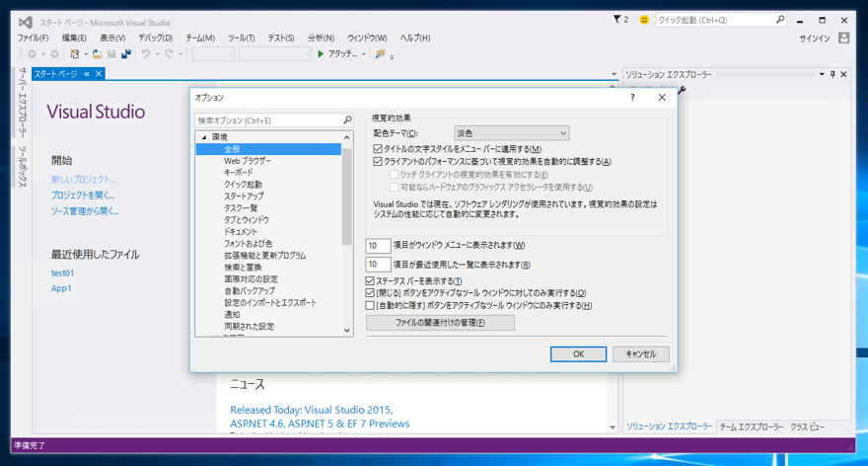The width and height of the screenshot is (868, 466).
Task: Click the account avatar icon beside サインイン
Action: [843, 38]
